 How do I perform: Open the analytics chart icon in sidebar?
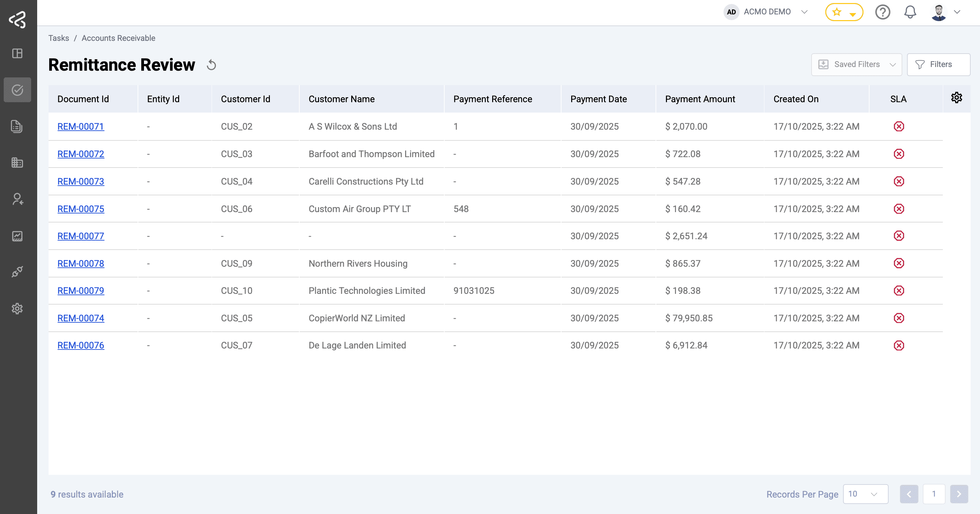pos(17,236)
